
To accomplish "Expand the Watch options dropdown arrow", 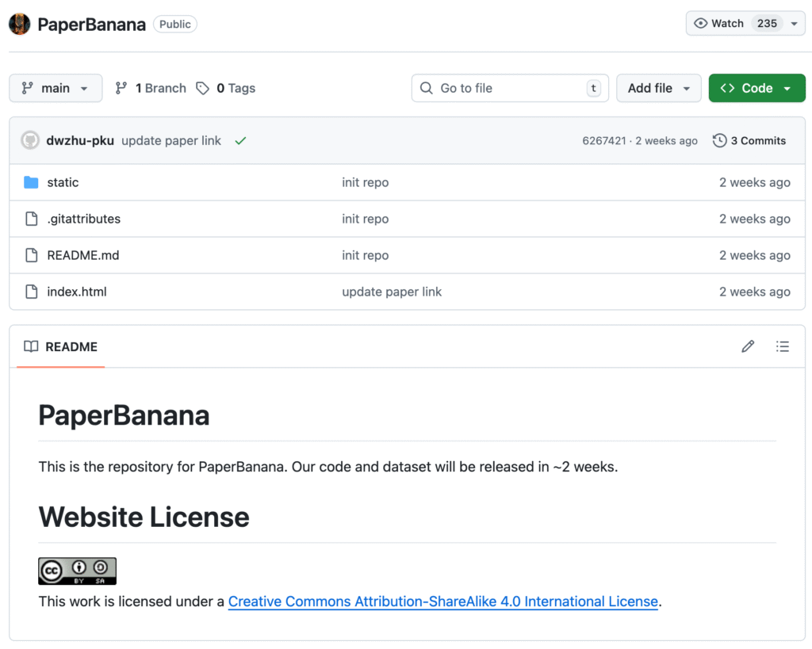I will click(x=794, y=24).
